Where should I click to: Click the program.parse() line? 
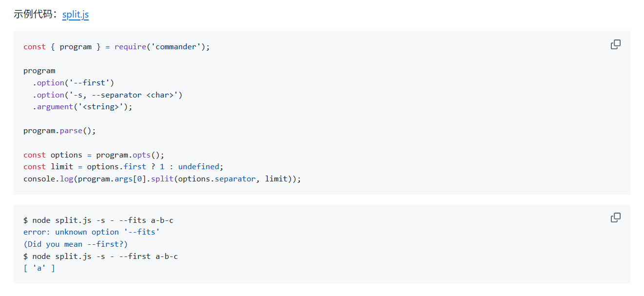pos(60,131)
